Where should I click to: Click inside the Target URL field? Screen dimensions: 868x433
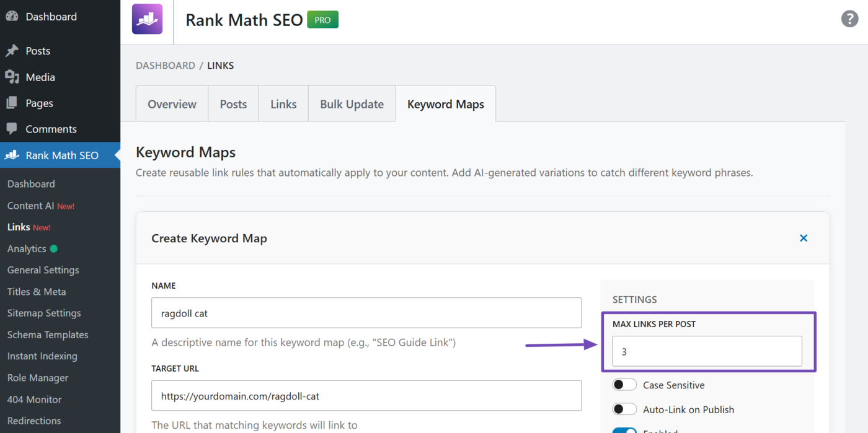tap(366, 395)
